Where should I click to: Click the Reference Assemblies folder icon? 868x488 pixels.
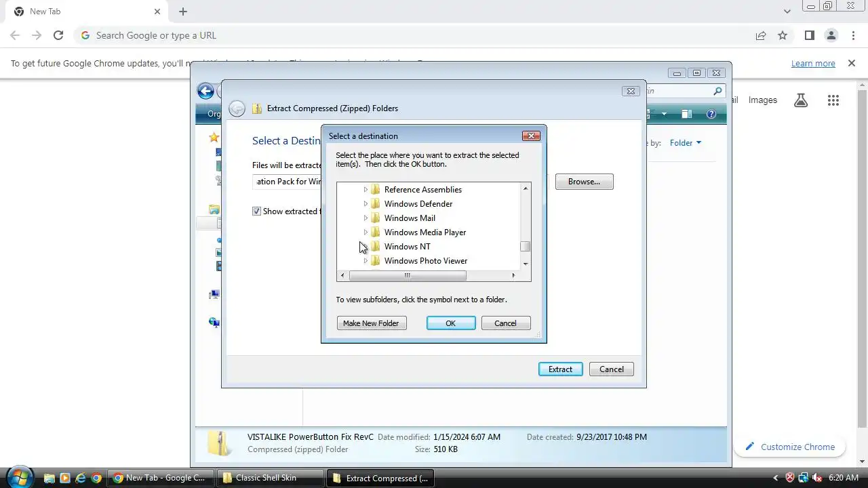(x=376, y=190)
